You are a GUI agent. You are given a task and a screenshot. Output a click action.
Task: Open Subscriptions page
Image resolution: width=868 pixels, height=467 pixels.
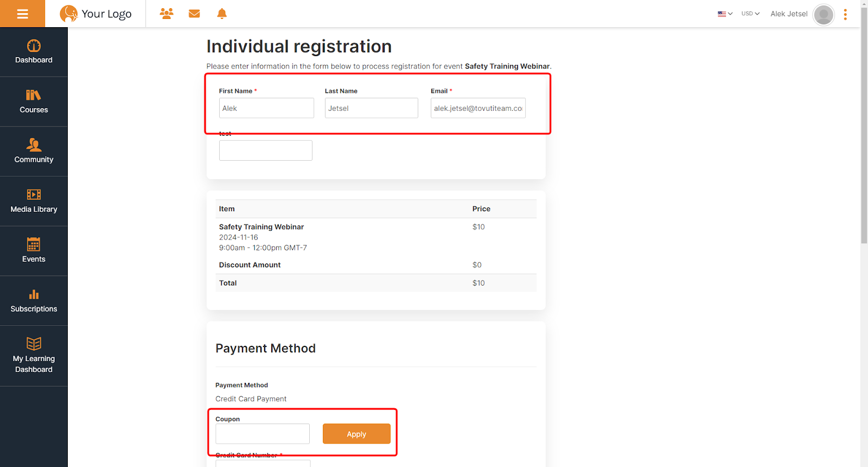coord(34,301)
